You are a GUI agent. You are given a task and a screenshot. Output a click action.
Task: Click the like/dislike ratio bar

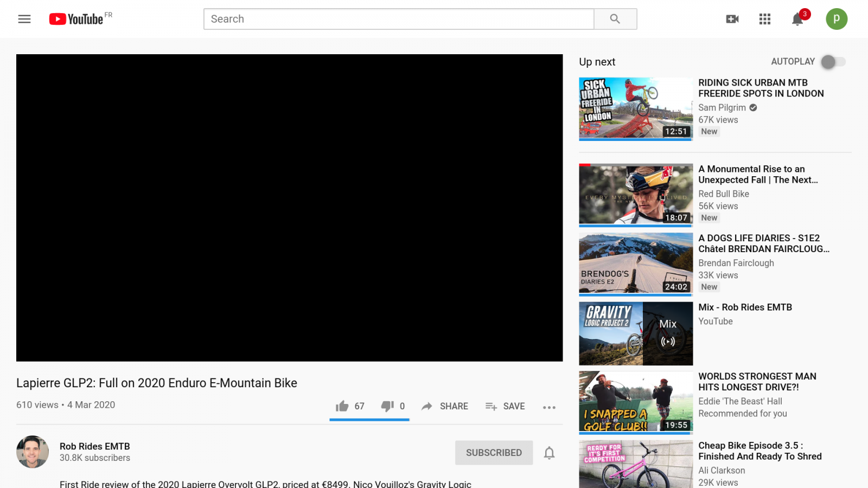point(369,420)
